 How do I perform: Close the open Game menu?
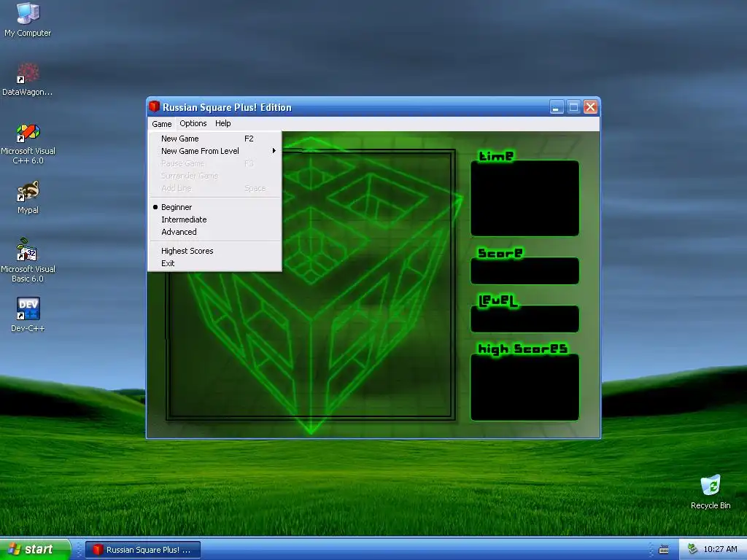161,124
